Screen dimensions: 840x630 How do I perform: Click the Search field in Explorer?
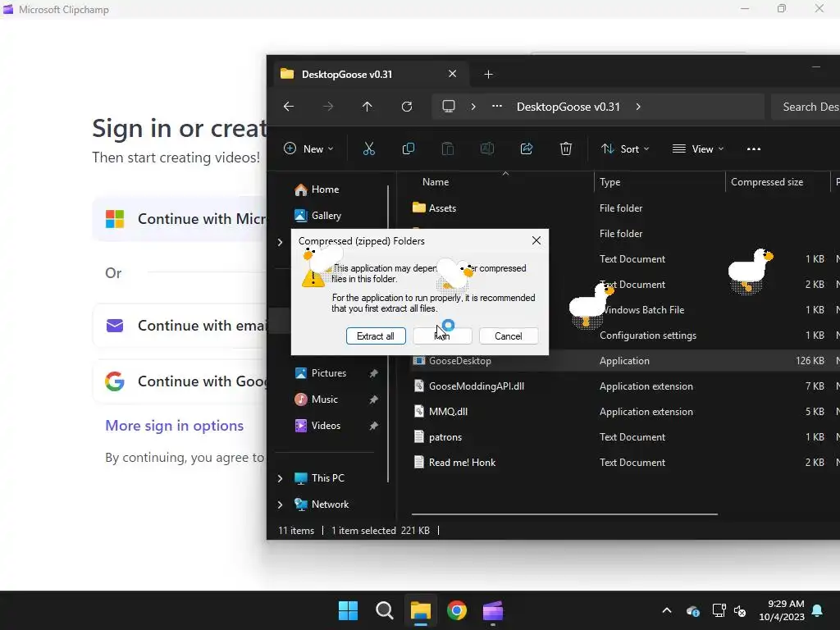tap(806, 107)
